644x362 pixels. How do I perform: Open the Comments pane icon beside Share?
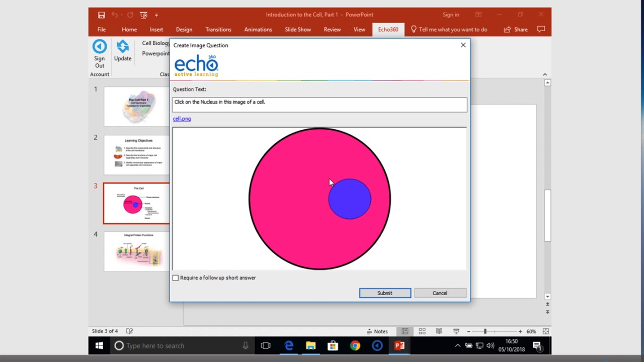[x=541, y=29]
